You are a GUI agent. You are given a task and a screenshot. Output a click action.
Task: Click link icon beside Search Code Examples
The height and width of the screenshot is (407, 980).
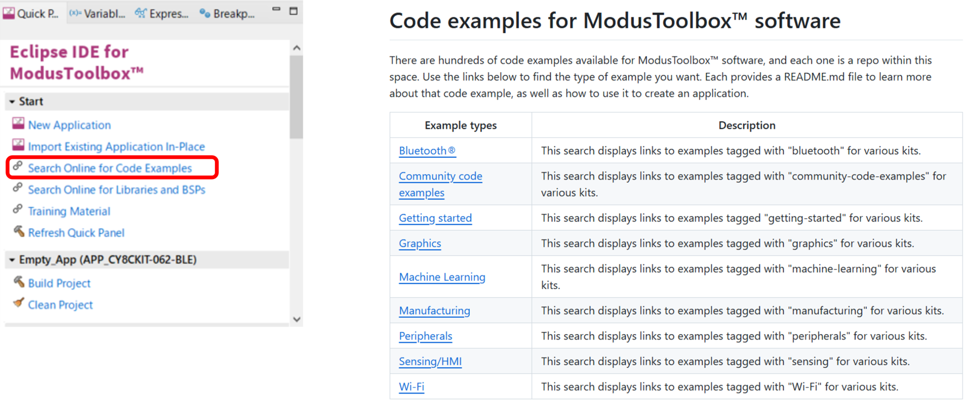(x=18, y=166)
